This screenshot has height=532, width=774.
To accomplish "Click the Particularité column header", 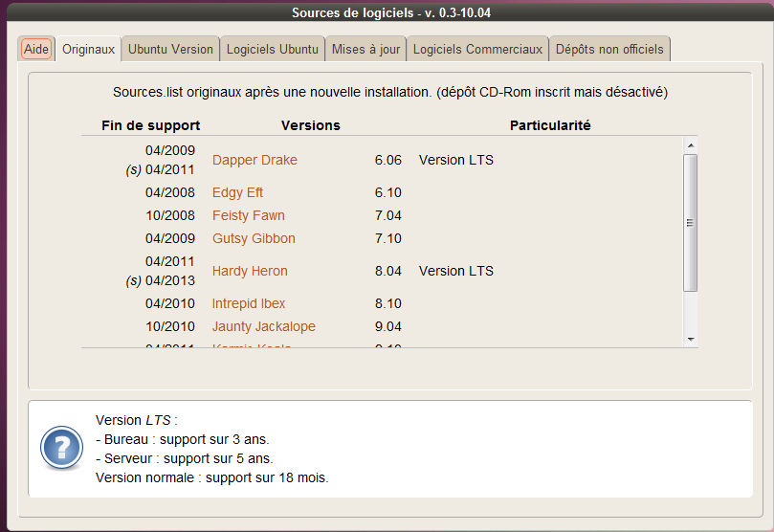I will tap(549, 125).
